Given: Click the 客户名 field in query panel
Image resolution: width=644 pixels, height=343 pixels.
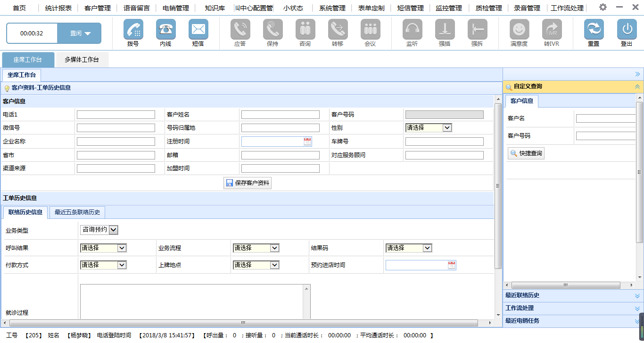Looking at the screenshot, I should pos(606,118).
